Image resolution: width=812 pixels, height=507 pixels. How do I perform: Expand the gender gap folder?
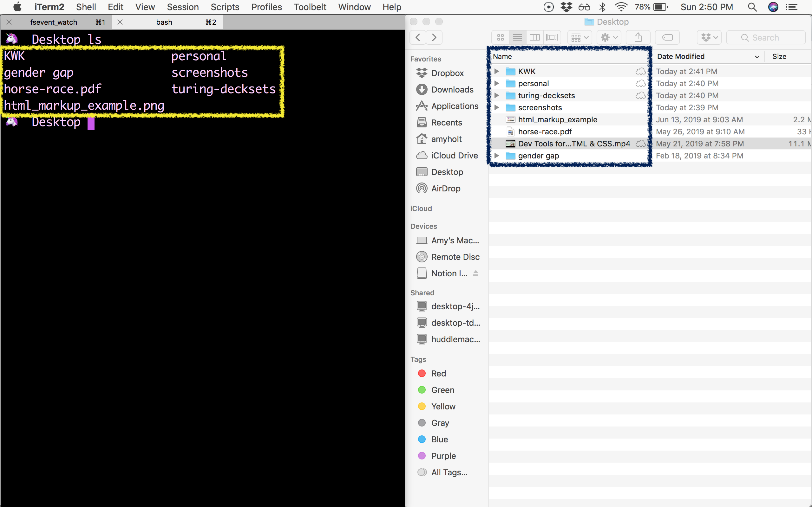point(497,155)
